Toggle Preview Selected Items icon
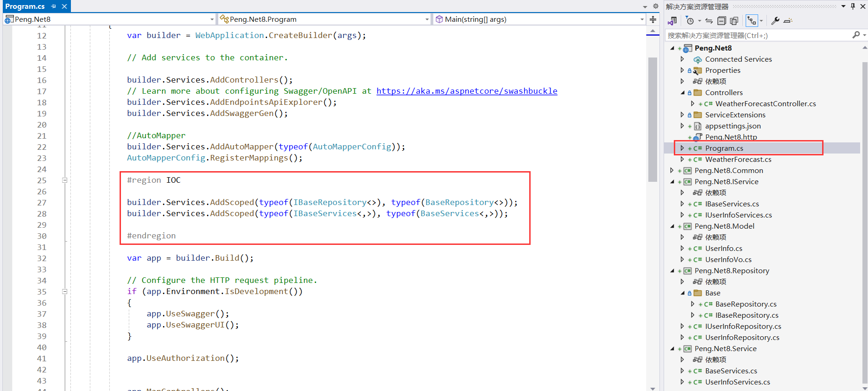This screenshot has height=391, width=868. click(x=788, y=21)
